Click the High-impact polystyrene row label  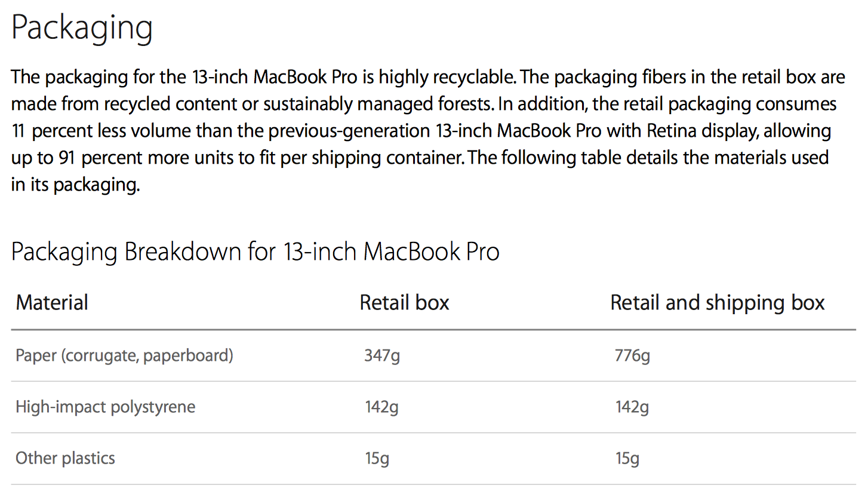point(106,407)
